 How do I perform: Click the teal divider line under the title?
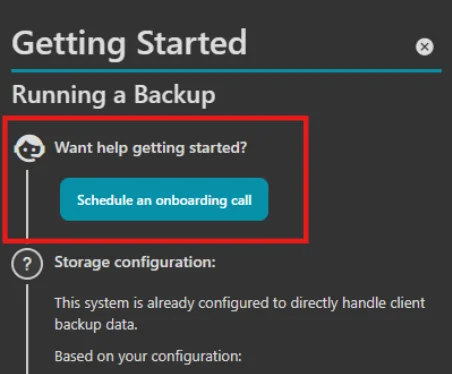click(x=226, y=71)
